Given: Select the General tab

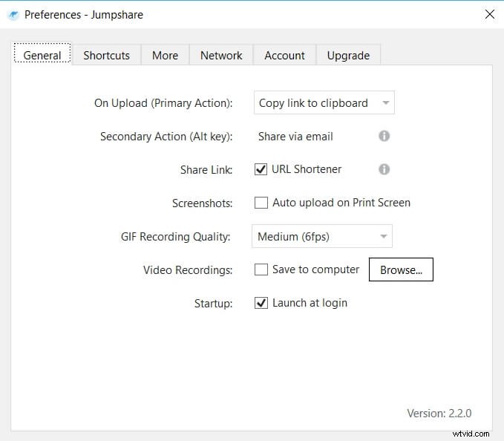Looking at the screenshot, I should click(x=42, y=55).
